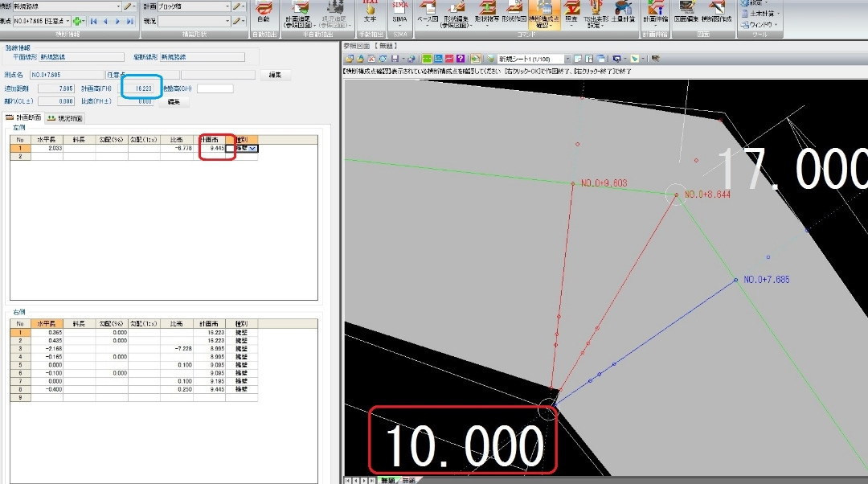
Task: Click the 形状作図 shape drawing icon
Action: (514, 12)
